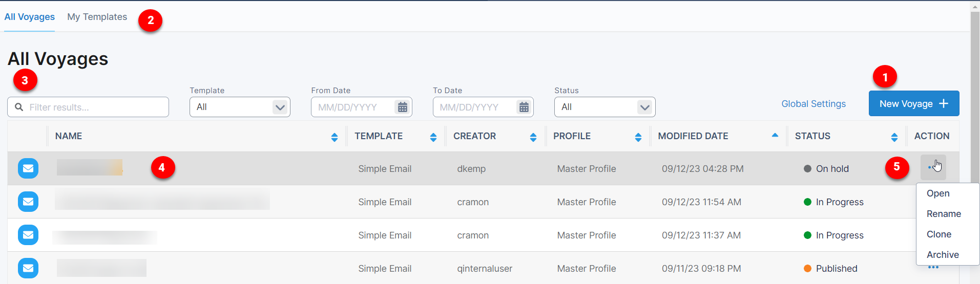
Task: Sort by Modified Date arrow
Action: click(775, 136)
